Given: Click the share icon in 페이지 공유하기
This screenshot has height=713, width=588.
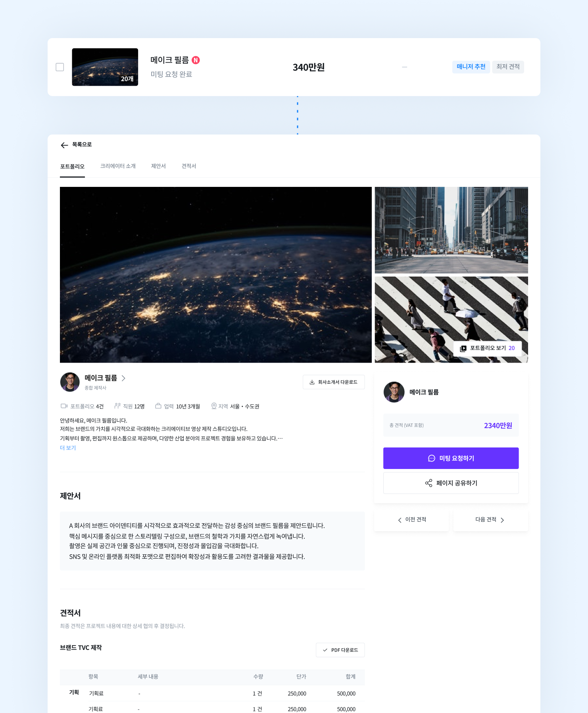Looking at the screenshot, I should click(429, 483).
